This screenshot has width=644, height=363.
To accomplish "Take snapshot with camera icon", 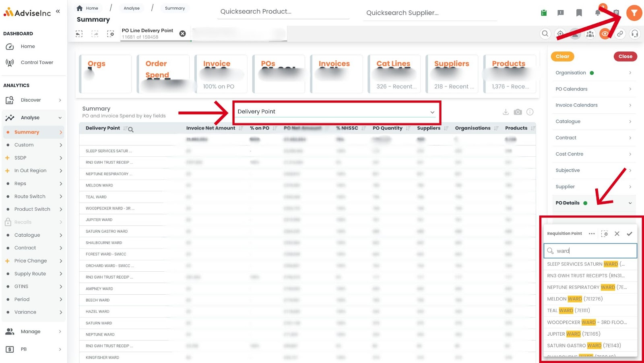I will tap(518, 112).
